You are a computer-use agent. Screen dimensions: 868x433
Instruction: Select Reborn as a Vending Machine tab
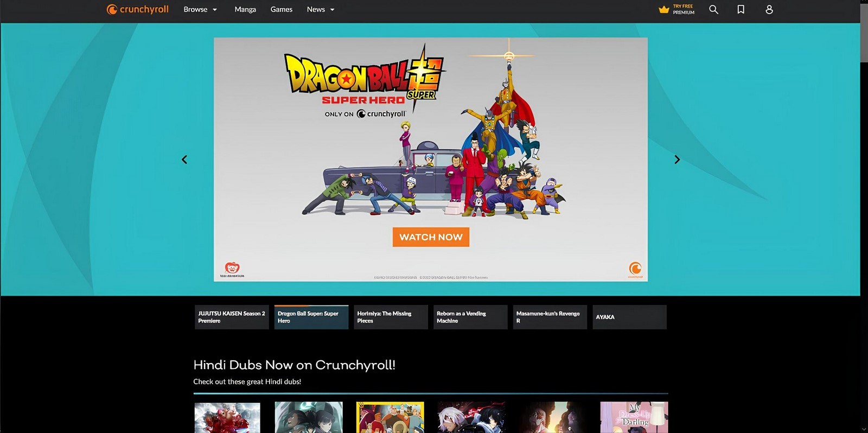pos(470,317)
